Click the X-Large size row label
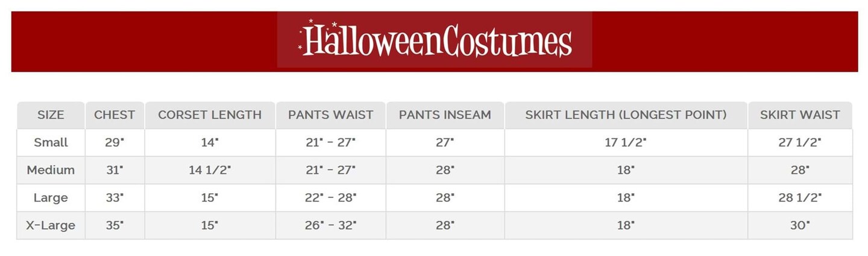Image resolution: width=868 pixels, height=256 pixels. click(51, 226)
